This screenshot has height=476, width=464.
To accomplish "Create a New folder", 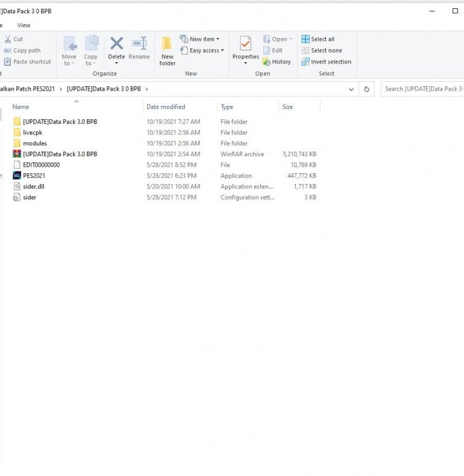I will pyautogui.click(x=167, y=50).
